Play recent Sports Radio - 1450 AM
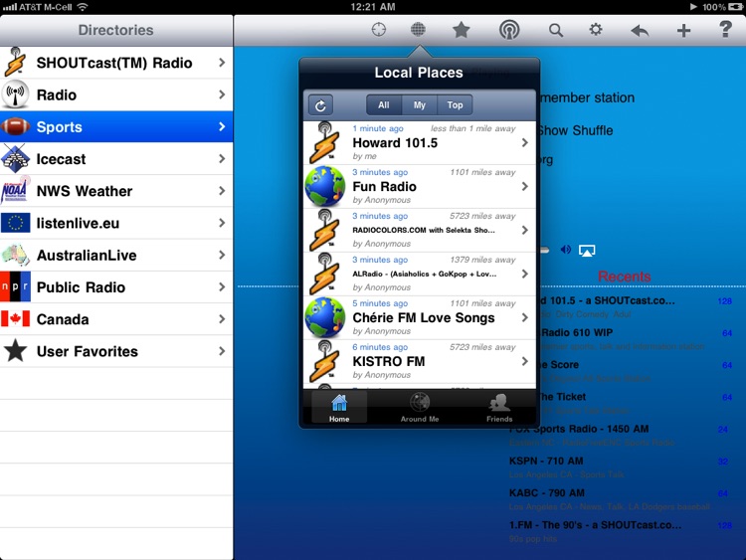 [x=621, y=435]
